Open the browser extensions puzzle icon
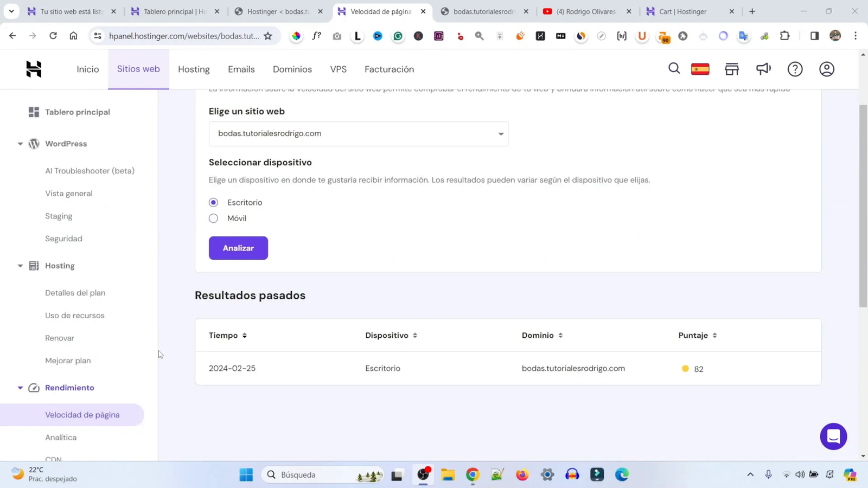This screenshot has width=868, height=488. pos(784,36)
